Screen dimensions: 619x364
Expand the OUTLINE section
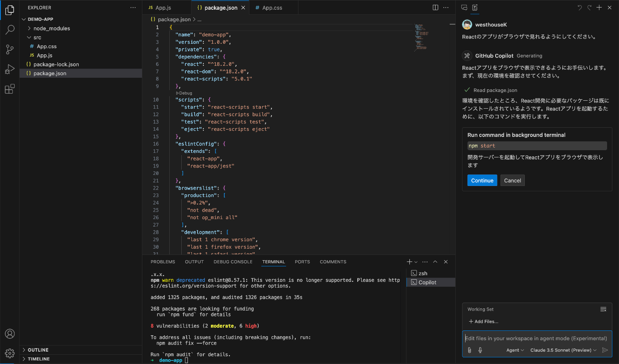81,350
